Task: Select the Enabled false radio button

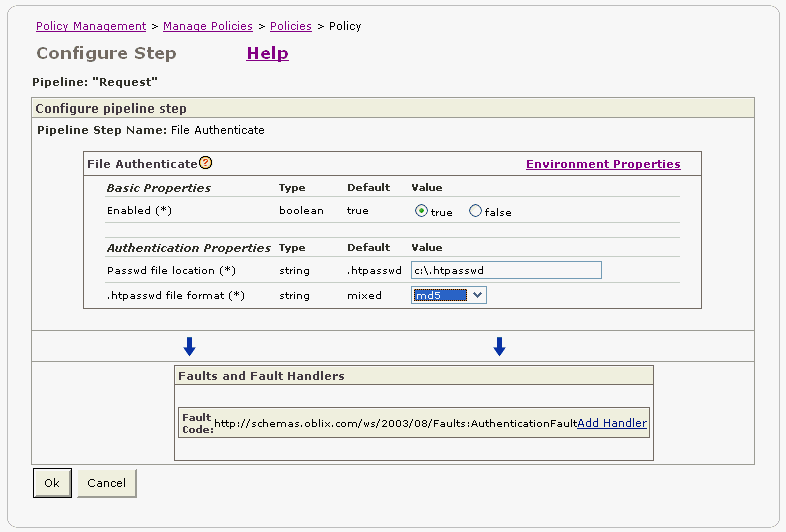Action: [475, 211]
